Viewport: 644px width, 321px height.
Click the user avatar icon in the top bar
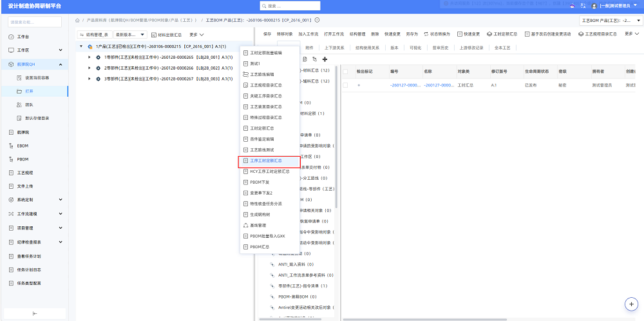pos(594,6)
